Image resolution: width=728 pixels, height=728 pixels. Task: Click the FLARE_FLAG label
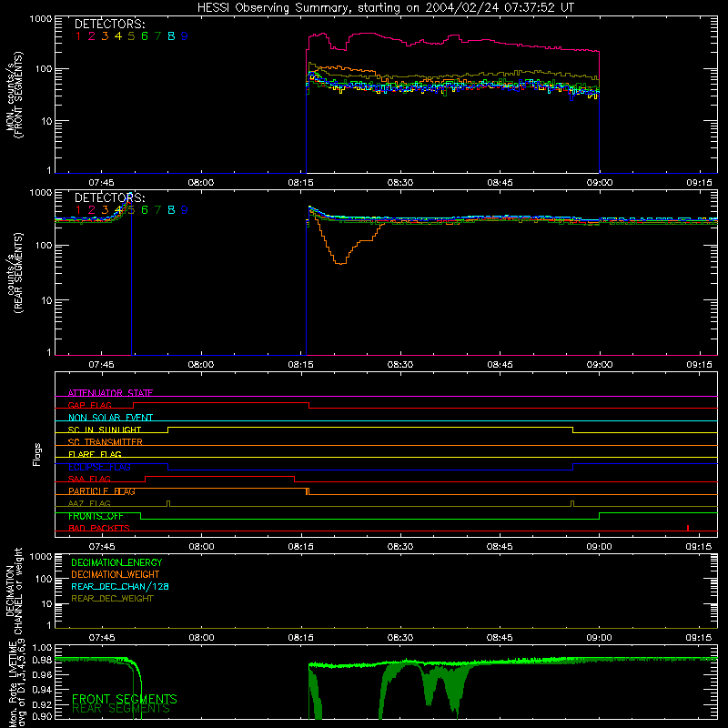click(95, 454)
